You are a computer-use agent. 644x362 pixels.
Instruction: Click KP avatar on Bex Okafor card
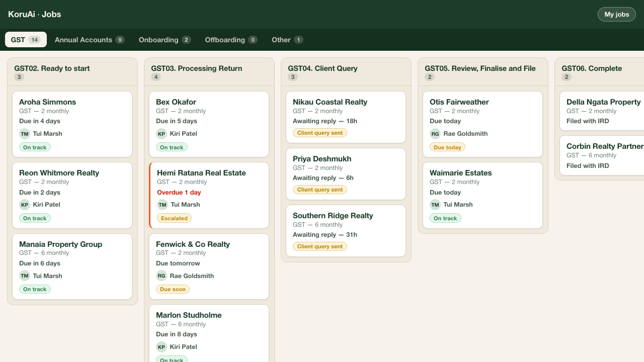pyautogui.click(x=162, y=134)
